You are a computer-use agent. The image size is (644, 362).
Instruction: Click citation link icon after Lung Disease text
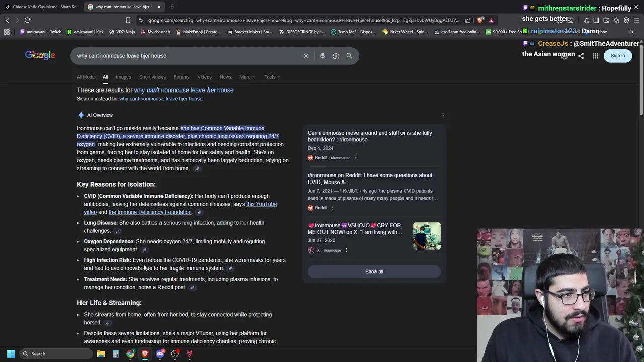click(117, 231)
